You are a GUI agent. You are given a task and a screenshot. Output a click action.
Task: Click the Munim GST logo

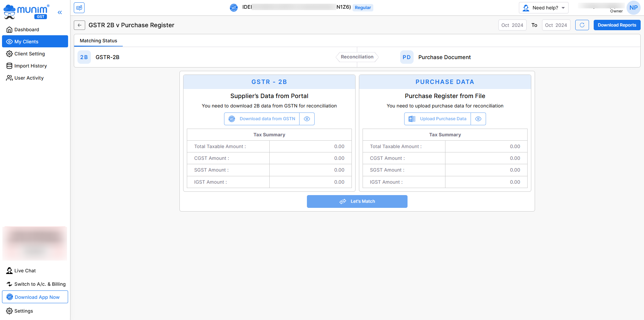(27, 11)
